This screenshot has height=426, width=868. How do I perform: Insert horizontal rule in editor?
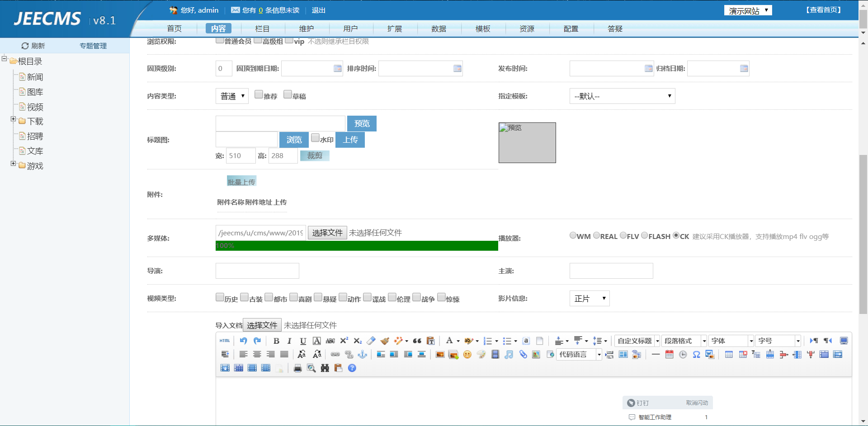point(656,355)
